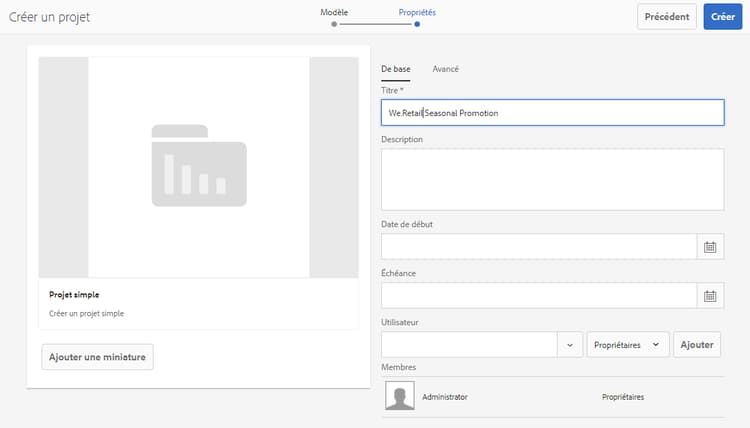
Task: Click the project folder chart thumbnail icon
Action: 199,166
